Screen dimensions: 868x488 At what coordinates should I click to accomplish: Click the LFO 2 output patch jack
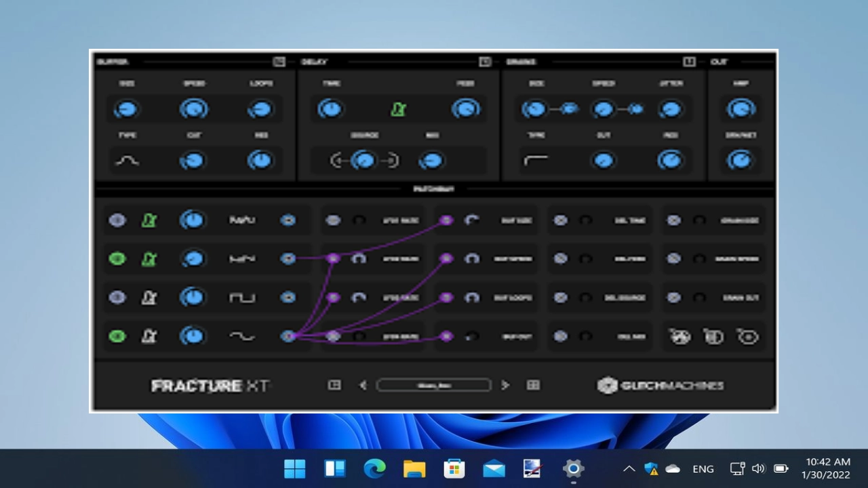click(x=288, y=258)
